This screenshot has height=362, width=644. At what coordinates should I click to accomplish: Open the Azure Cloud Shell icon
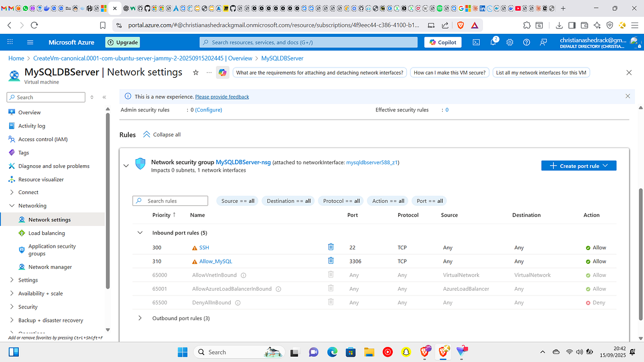(x=476, y=42)
